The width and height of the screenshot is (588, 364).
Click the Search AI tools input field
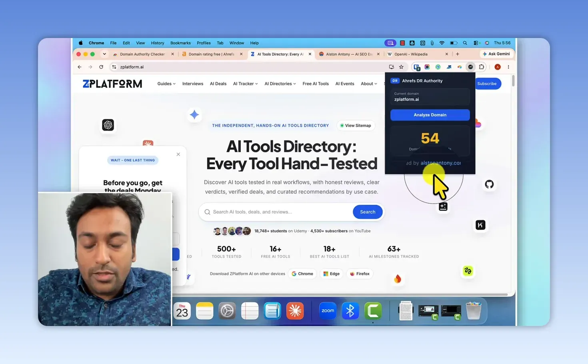[x=276, y=212]
